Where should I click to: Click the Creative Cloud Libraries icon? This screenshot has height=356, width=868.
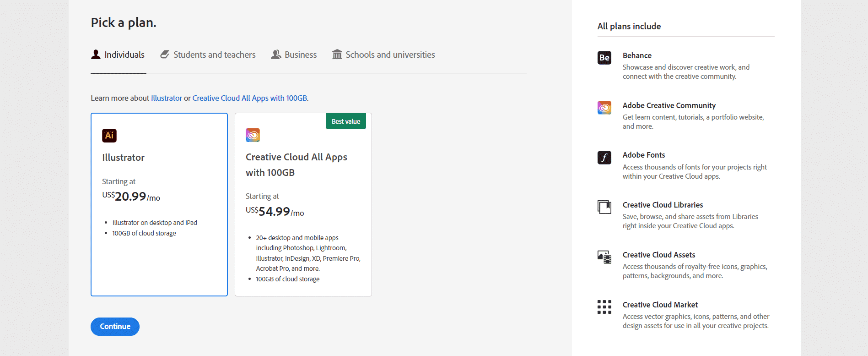(604, 207)
